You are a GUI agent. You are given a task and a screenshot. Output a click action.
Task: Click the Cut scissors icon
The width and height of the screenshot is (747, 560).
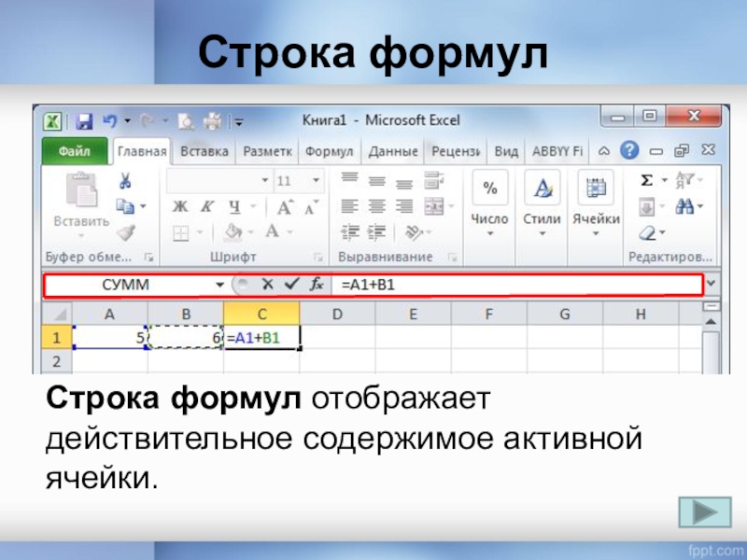tap(125, 181)
